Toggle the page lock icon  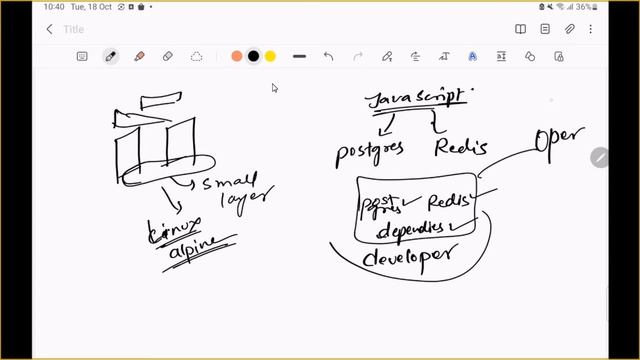coord(559,56)
